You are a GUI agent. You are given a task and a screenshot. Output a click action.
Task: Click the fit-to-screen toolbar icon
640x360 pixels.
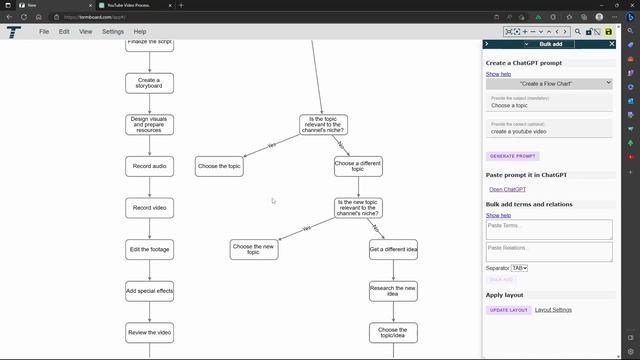(x=509, y=31)
